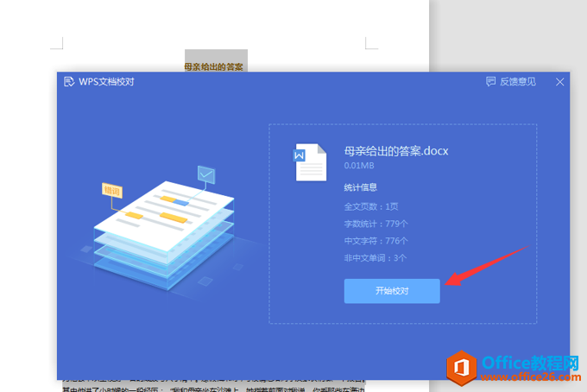Click the WPS文档校对 dialog title text
Image resolution: width=587 pixels, height=392 pixels.
106,82
